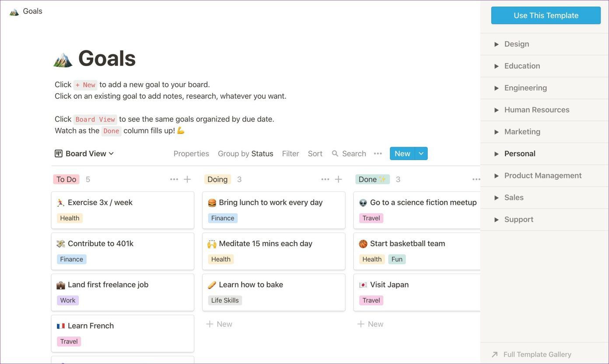Click the count 5 beside To Do

(x=88, y=179)
